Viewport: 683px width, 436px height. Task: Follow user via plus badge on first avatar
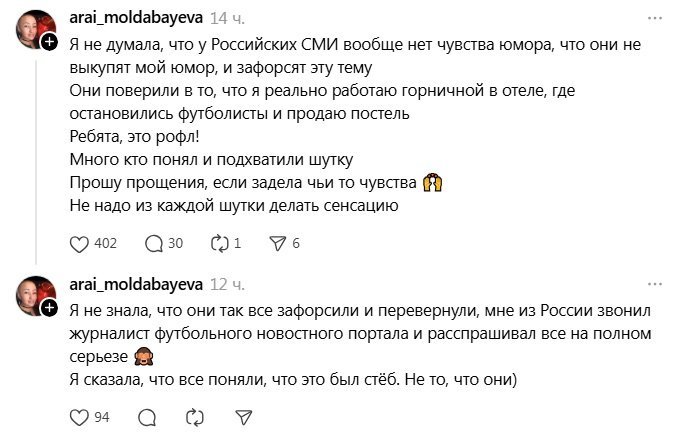click(48, 41)
